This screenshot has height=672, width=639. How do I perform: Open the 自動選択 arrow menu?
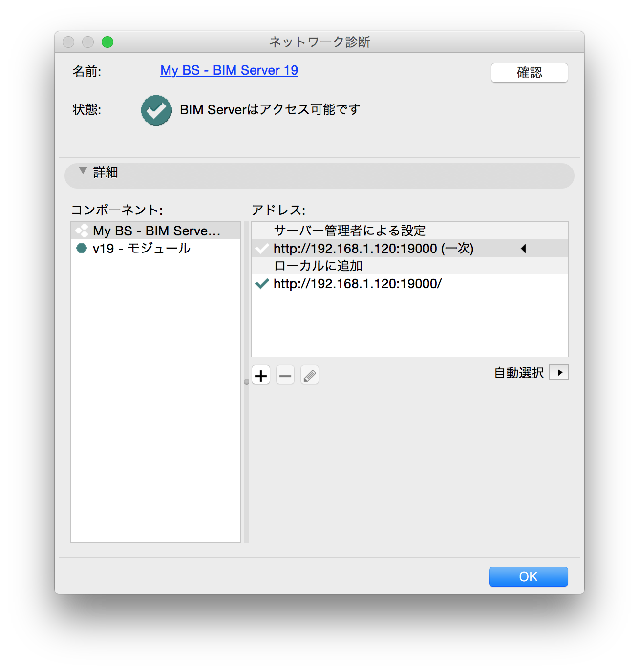point(559,372)
